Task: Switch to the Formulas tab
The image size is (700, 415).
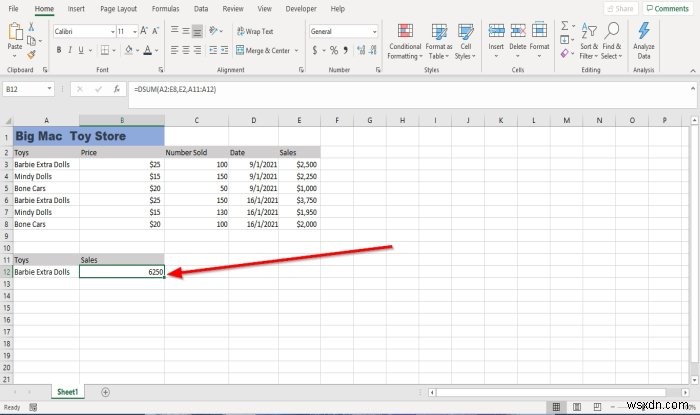Action: tap(165, 8)
